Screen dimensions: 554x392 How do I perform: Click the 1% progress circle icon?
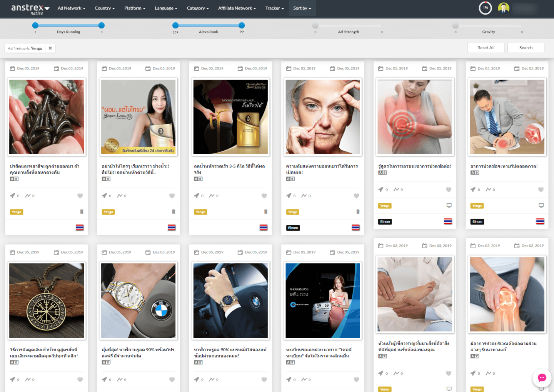coord(485,8)
